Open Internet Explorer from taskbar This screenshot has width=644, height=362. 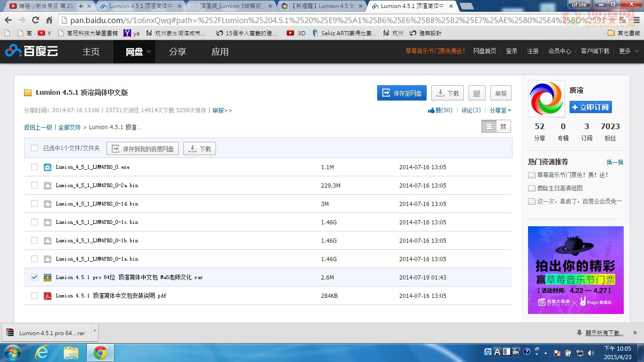click(42, 352)
